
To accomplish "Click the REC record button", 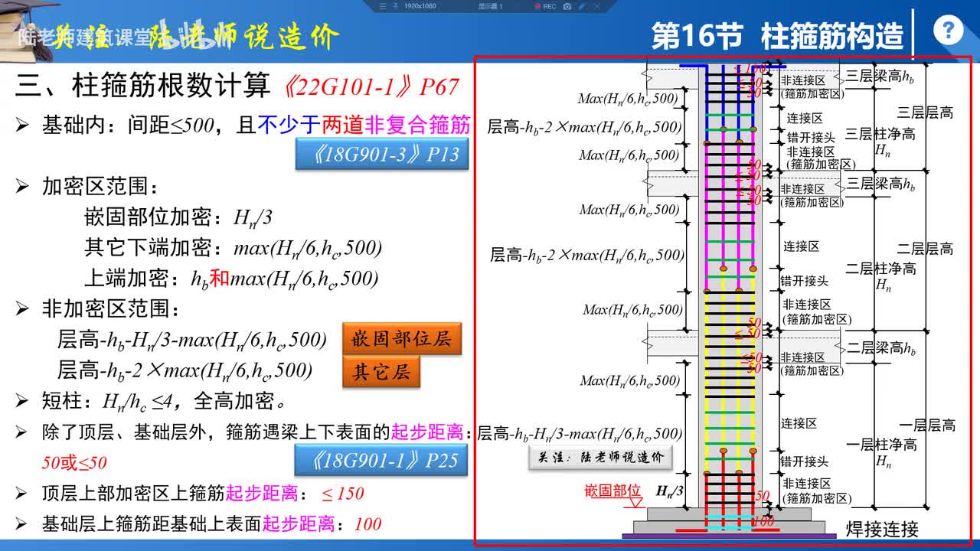I will click(544, 6).
